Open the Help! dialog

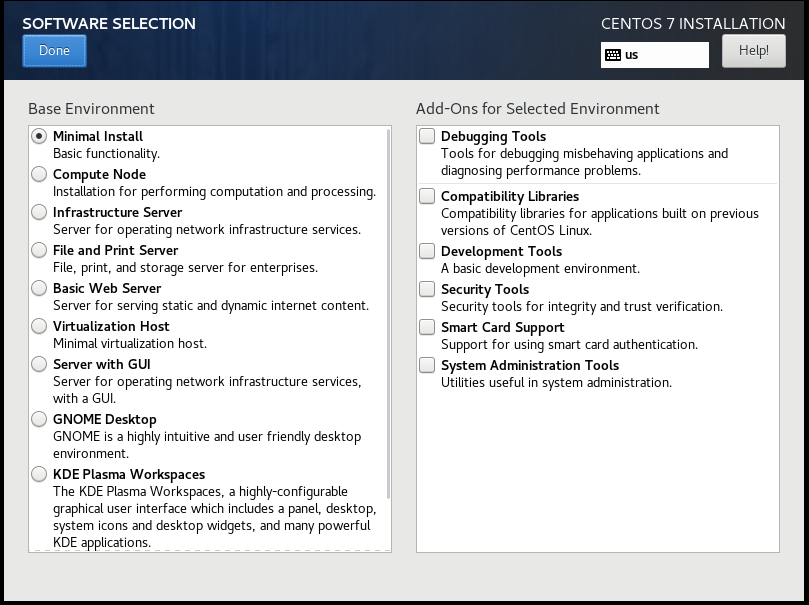pos(753,51)
